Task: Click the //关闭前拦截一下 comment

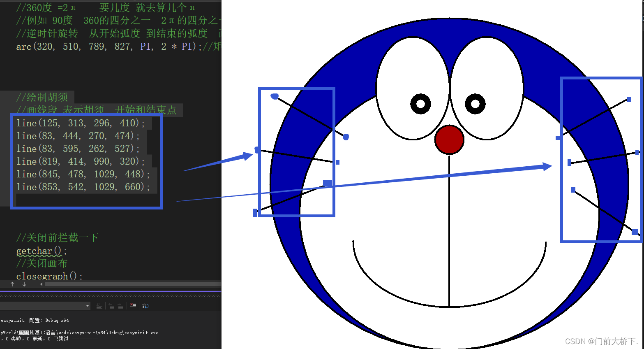Action: [57, 237]
